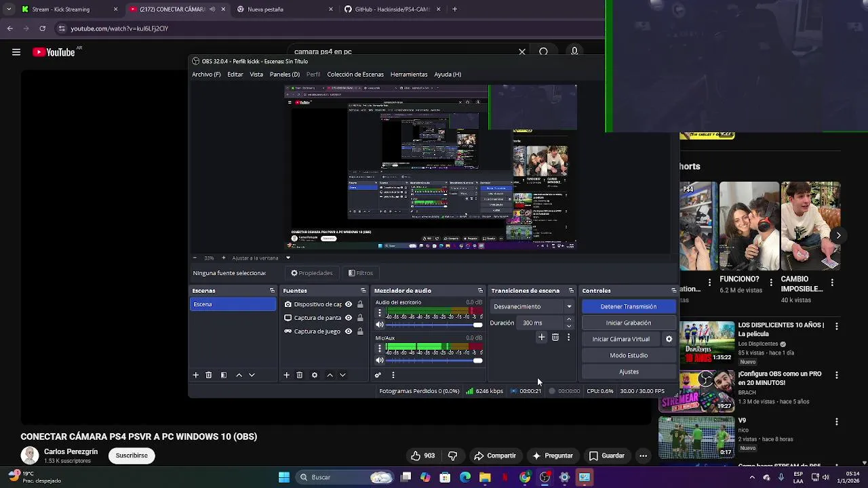Click Detener Transmisión button
The width and height of the screenshot is (868, 488).
[x=629, y=306]
